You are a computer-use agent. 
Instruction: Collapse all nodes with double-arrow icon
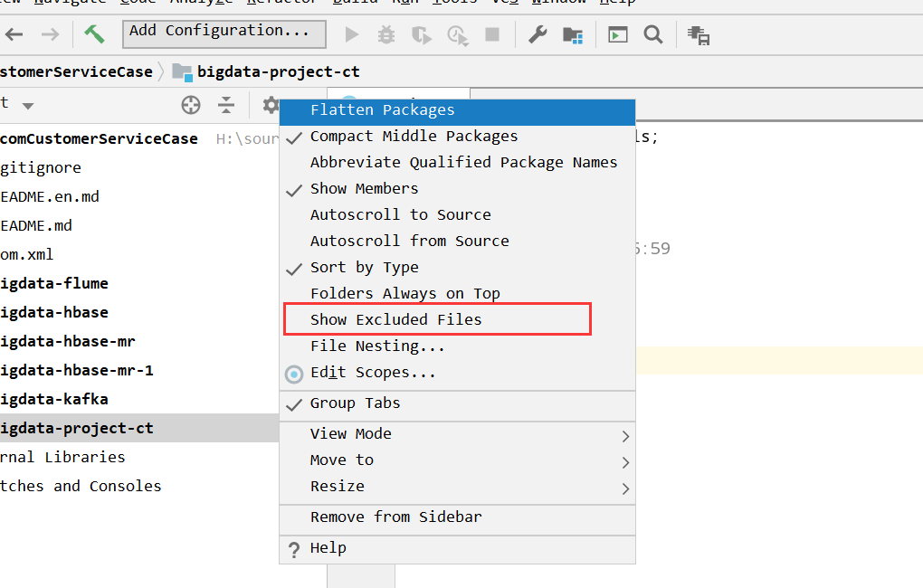(226, 105)
